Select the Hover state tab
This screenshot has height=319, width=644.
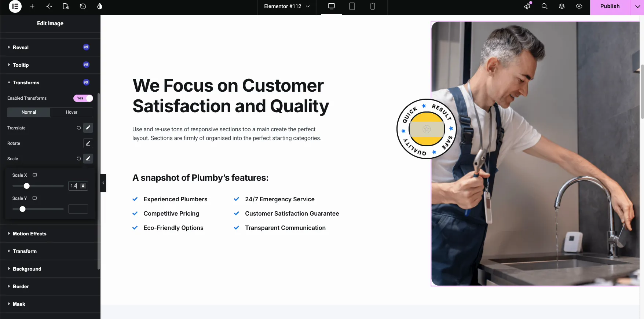[x=72, y=112]
